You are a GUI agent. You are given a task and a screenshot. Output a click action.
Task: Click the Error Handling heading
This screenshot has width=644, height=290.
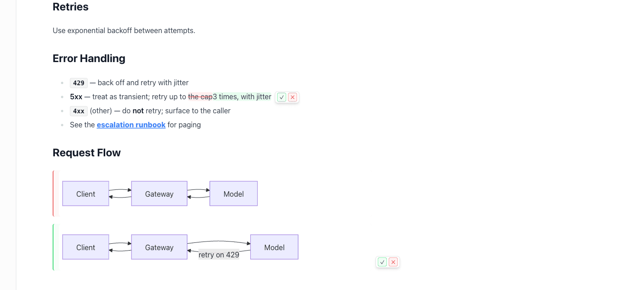[x=89, y=58]
